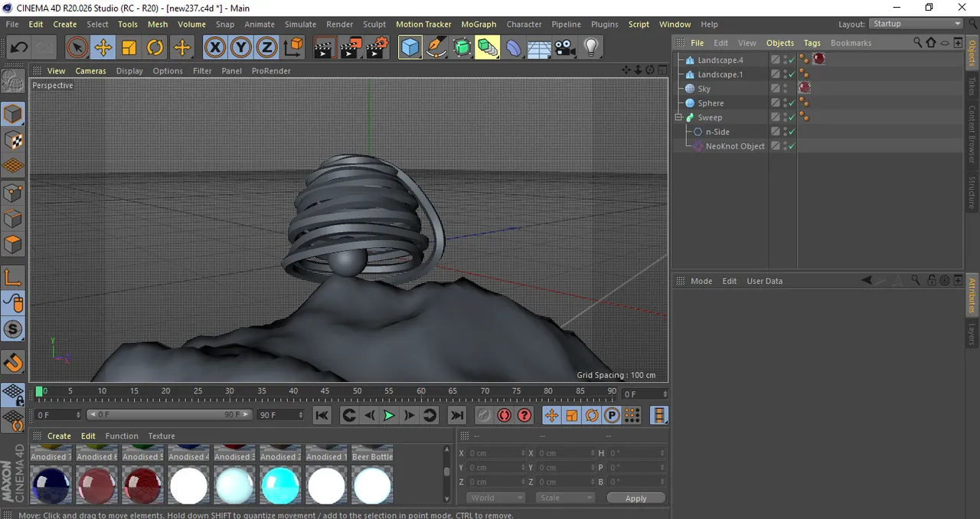Select the Move tool

click(103, 48)
